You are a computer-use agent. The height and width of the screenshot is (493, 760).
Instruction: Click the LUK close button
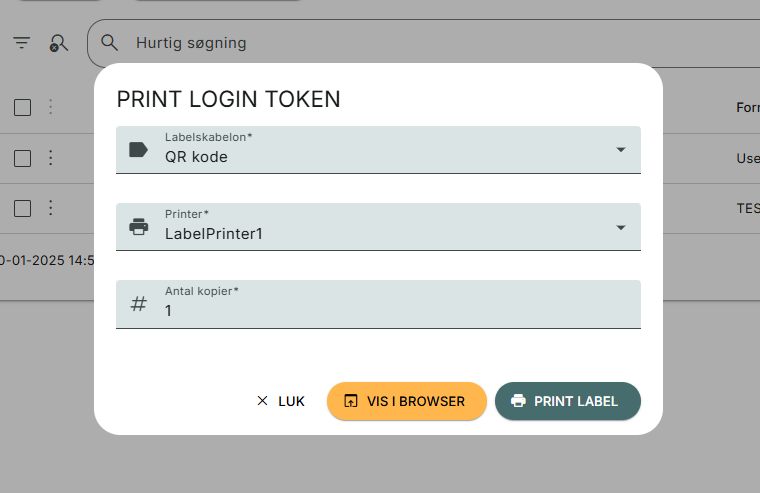point(281,401)
